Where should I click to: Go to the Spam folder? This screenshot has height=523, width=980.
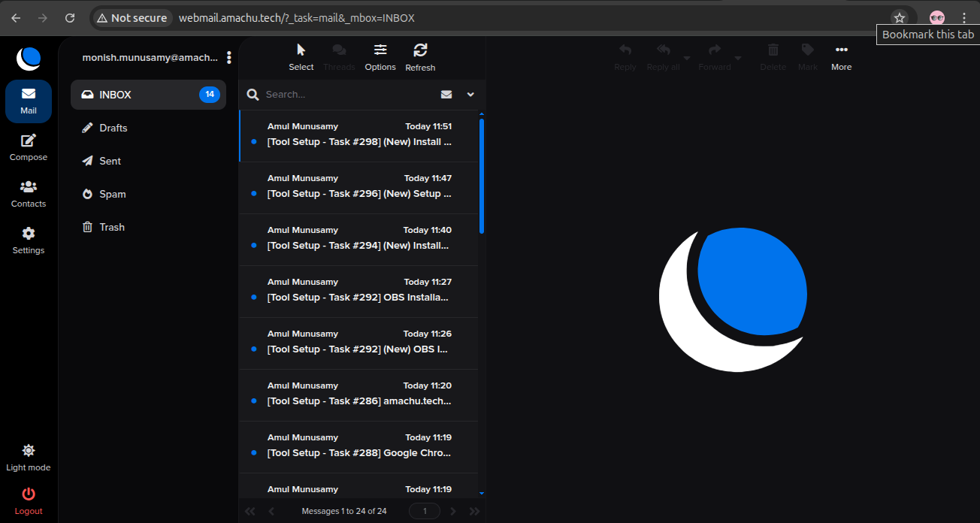(x=113, y=194)
